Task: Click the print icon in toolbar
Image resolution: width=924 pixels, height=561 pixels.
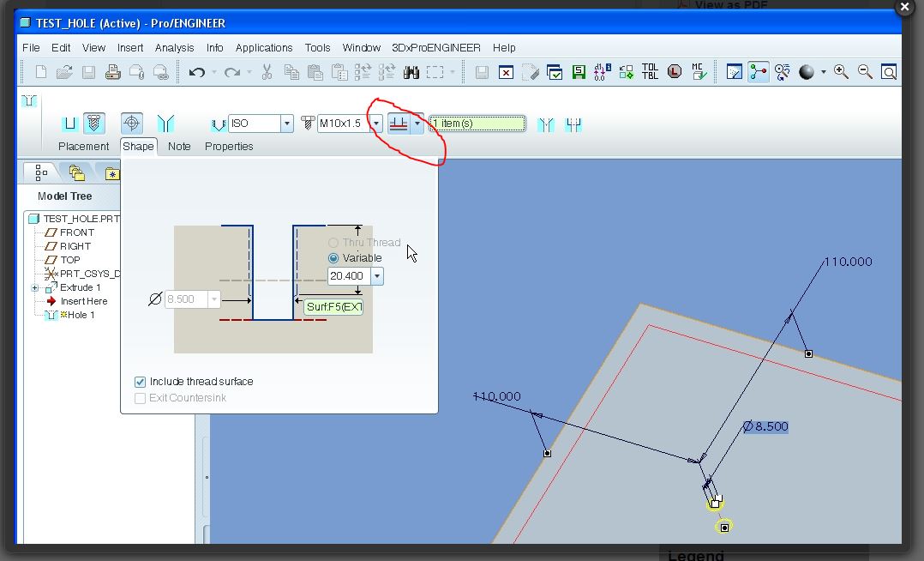Action: (x=112, y=73)
